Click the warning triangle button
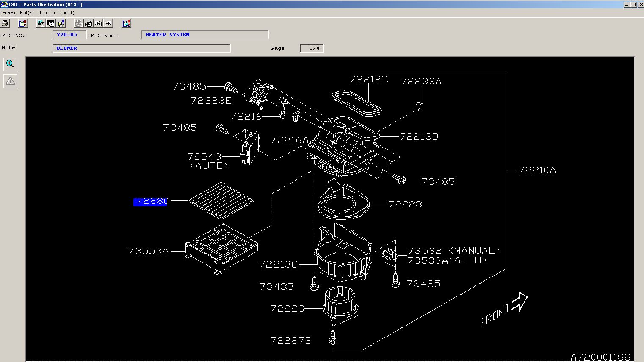The image size is (644, 362). tap(10, 81)
